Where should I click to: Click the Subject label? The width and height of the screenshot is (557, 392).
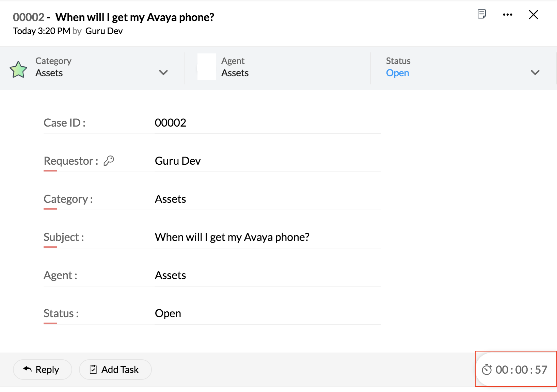point(64,237)
